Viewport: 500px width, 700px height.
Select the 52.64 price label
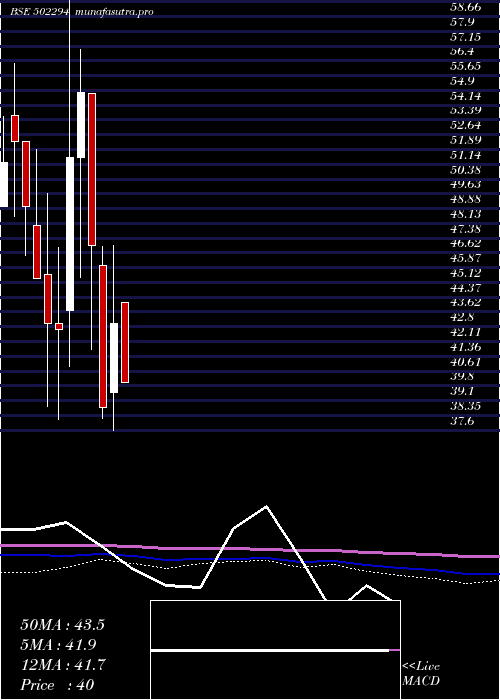465,125
